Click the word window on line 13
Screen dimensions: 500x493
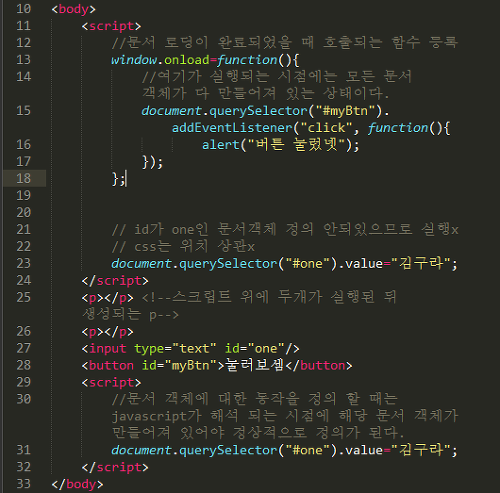[134, 60]
